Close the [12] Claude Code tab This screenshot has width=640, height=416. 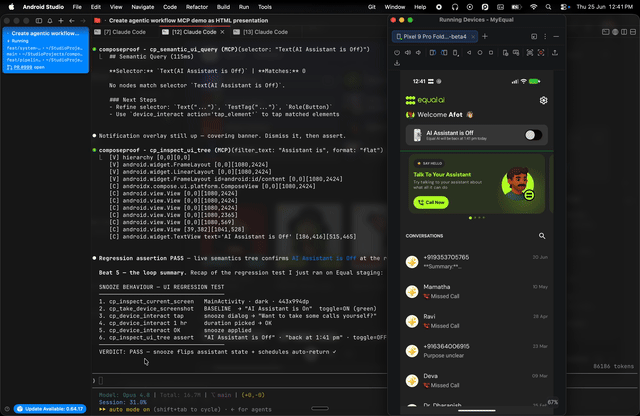pyautogui.click(x=222, y=32)
